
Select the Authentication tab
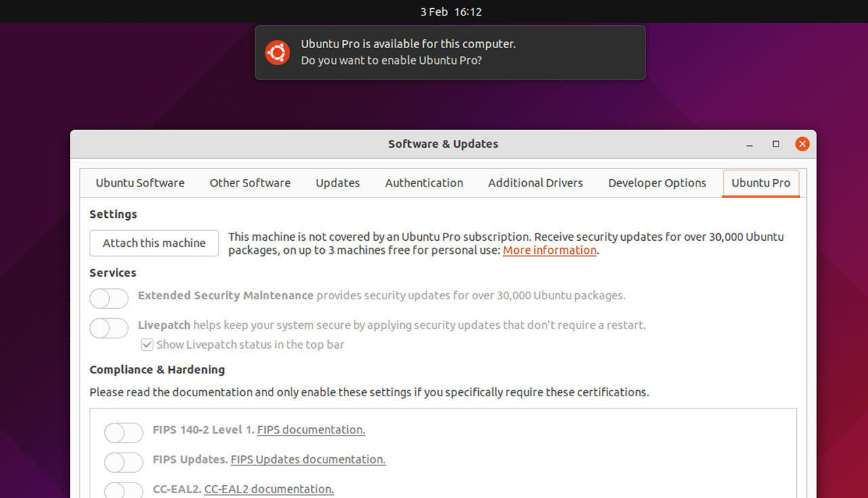(424, 183)
